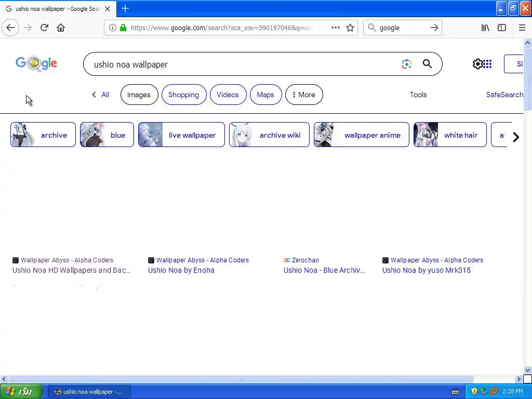Choose the archive wiki chip
This screenshot has width=532, height=399.
(x=270, y=135)
